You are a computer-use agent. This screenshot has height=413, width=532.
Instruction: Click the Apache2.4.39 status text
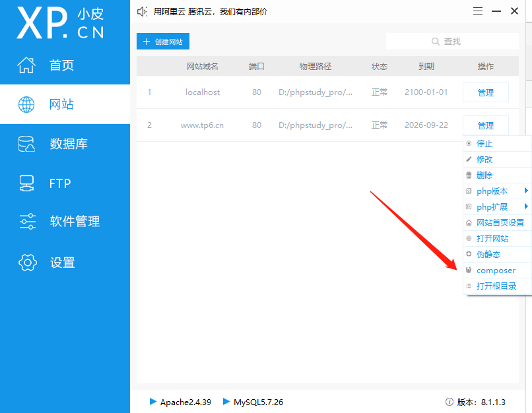tap(185, 402)
